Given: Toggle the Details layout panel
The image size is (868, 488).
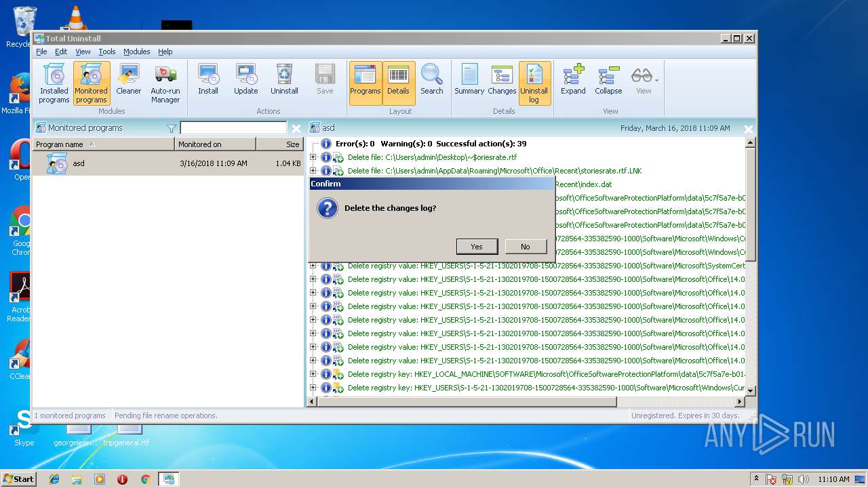Looking at the screenshot, I should (398, 83).
